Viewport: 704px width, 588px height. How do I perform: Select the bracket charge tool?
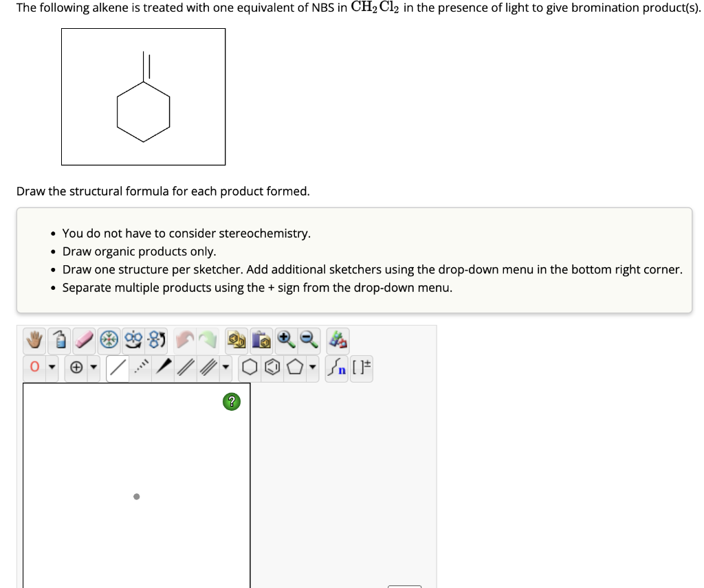coord(362,367)
